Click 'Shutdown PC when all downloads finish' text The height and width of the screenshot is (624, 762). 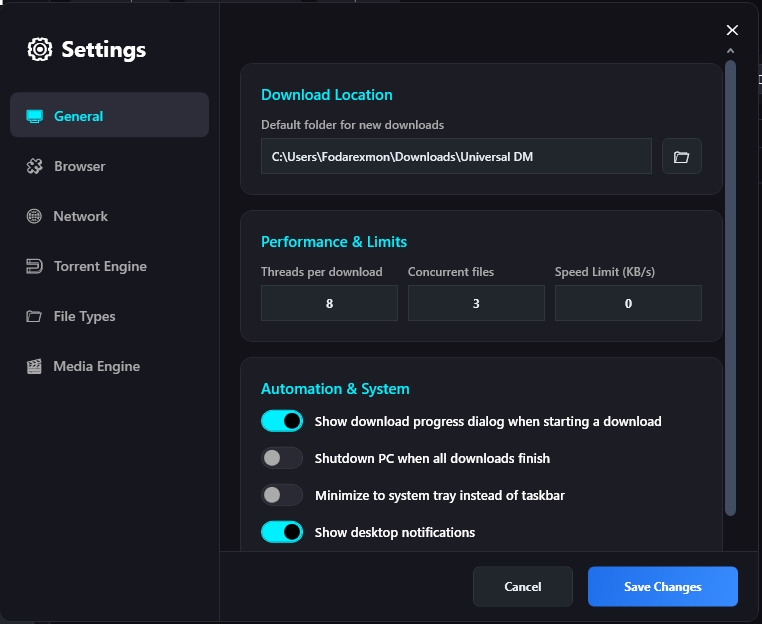[433, 458]
